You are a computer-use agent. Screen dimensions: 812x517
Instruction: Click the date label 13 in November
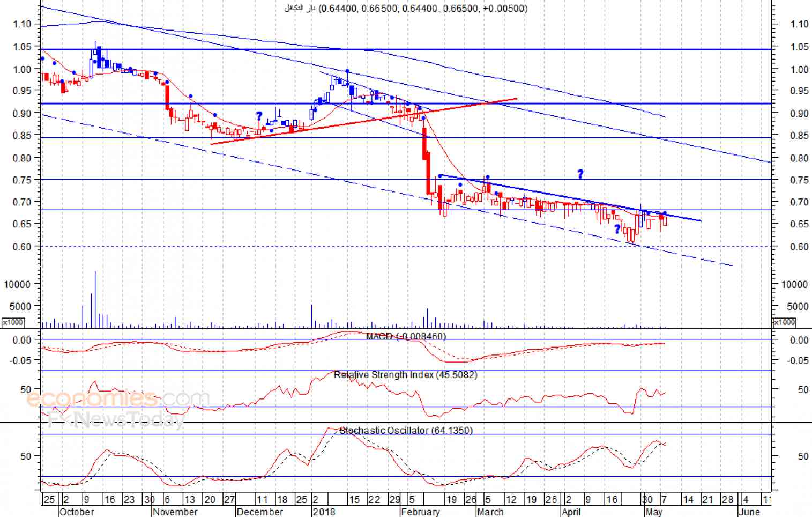[x=190, y=499]
